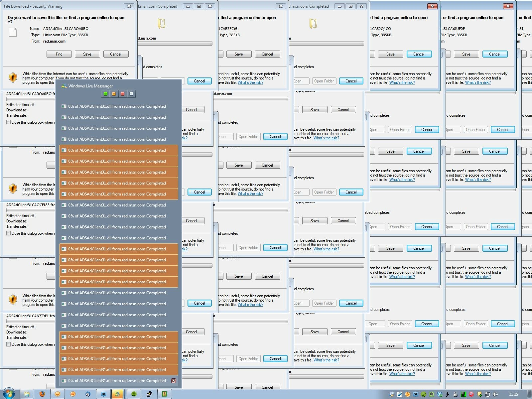This screenshot has width=532, height=399.
Task: Click the Twitter bird tray icon
Action: [416, 394]
